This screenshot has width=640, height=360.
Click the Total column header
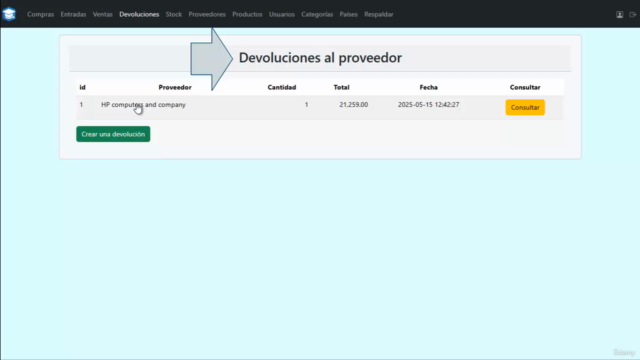point(341,87)
